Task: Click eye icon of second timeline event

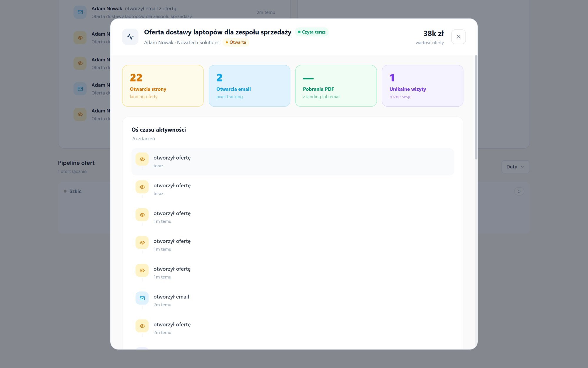Action: pyautogui.click(x=142, y=187)
